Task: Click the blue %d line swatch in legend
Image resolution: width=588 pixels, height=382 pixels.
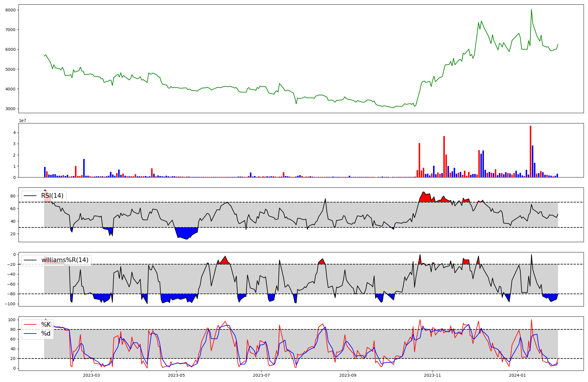Action: pos(30,334)
